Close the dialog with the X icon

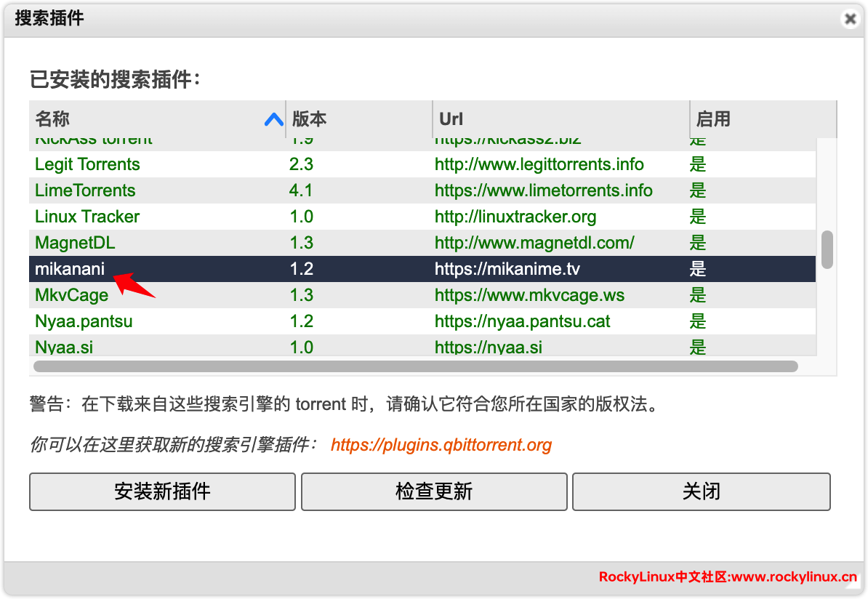[x=849, y=19]
